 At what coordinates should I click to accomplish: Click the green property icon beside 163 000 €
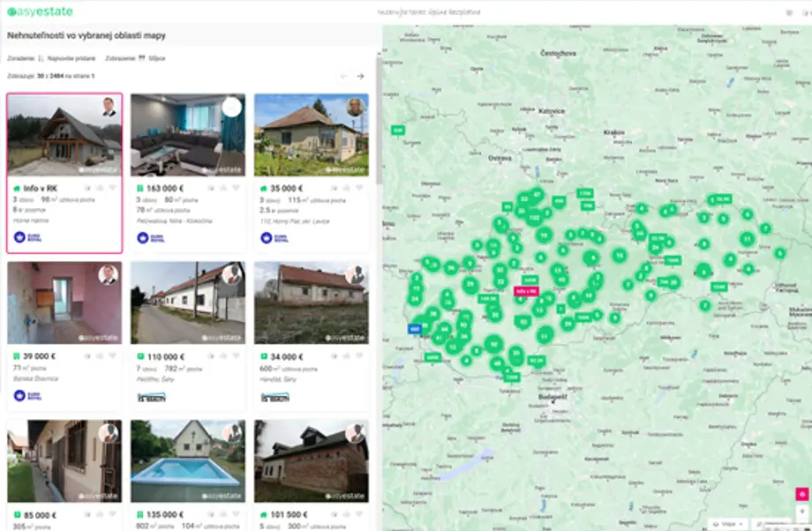[x=139, y=189]
